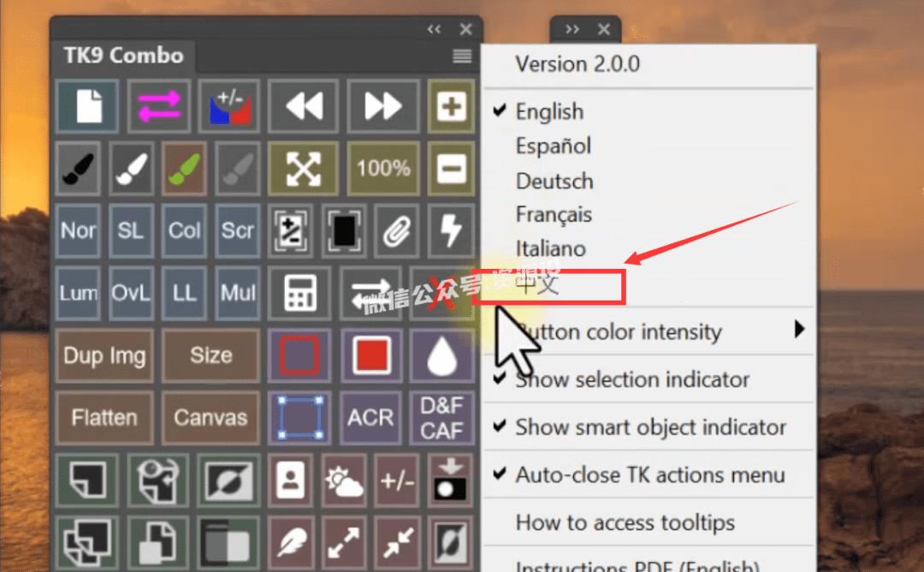Open the TK9 Combo panel hamburger menu
The image size is (924, 572).
pyautogui.click(x=462, y=56)
